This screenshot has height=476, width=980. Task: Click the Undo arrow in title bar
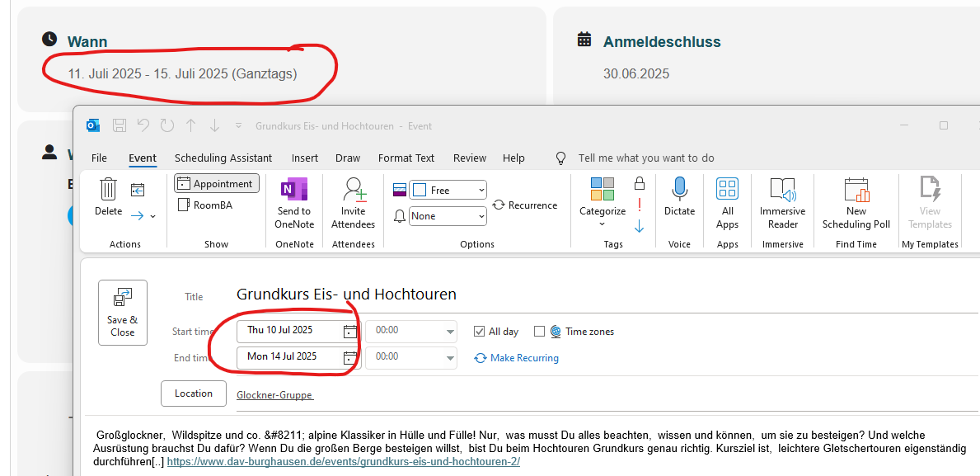(143, 125)
